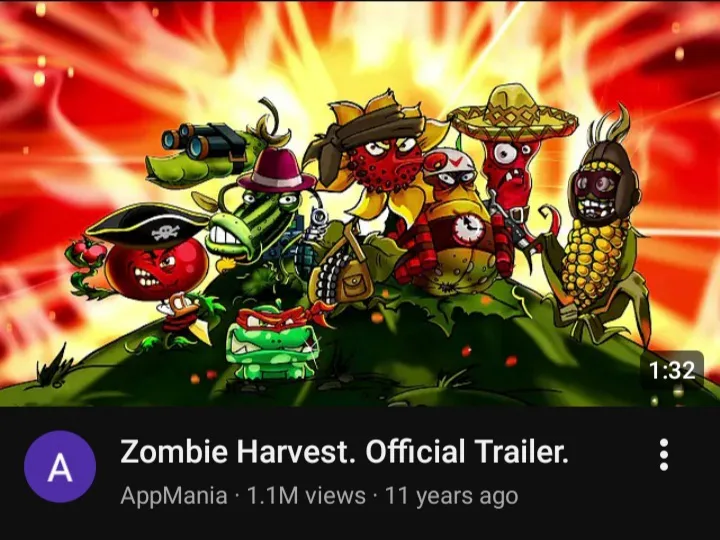720x540 pixels.
Task: Click the revolver held by the cucumber
Action: click(318, 224)
